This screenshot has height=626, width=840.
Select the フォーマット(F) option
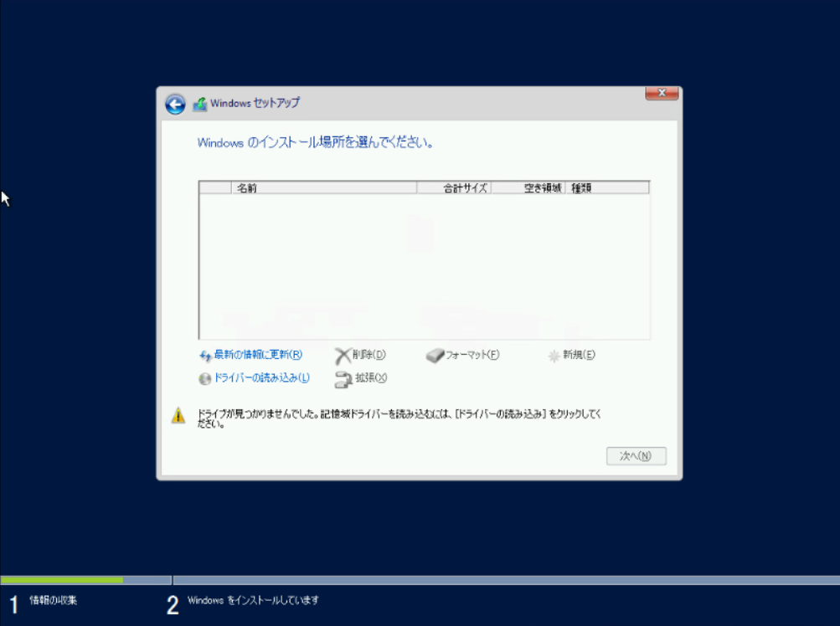tap(472, 355)
